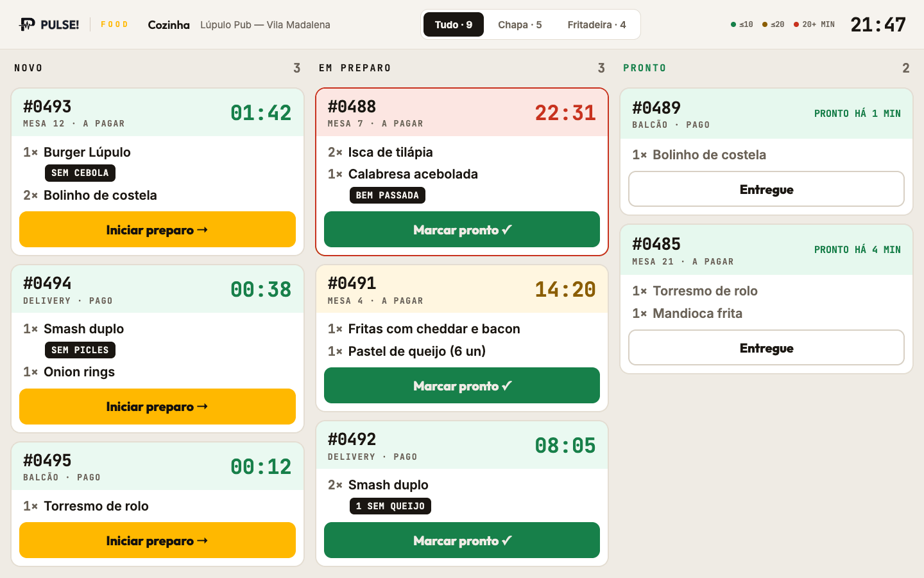924x578 pixels.
Task: Click Lúpulo Pub — Vila Madalena text
Action: pyautogui.click(x=265, y=24)
